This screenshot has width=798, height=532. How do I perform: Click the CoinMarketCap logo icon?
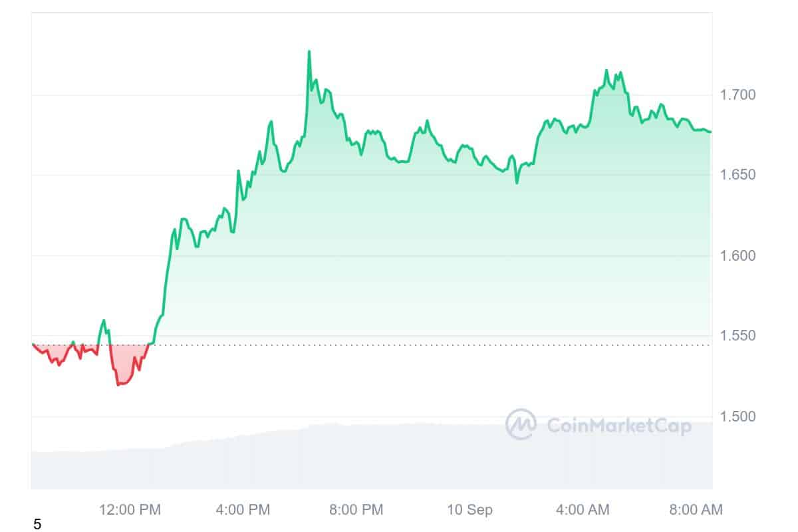521,424
